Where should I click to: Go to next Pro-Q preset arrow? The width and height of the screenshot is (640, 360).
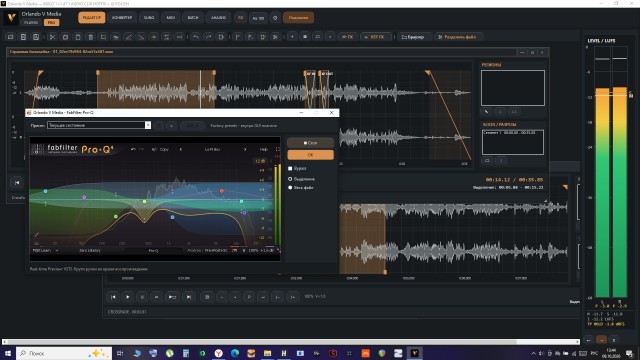click(245, 149)
